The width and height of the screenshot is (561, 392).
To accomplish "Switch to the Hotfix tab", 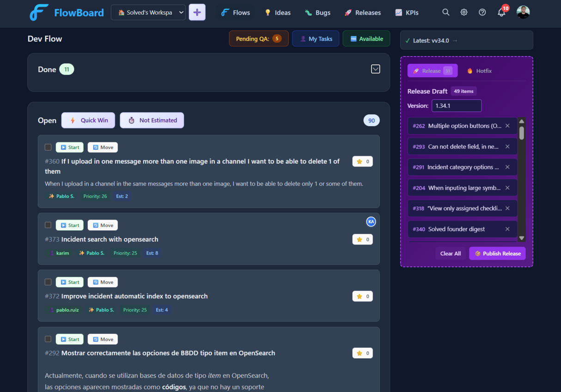I will [479, 71].
